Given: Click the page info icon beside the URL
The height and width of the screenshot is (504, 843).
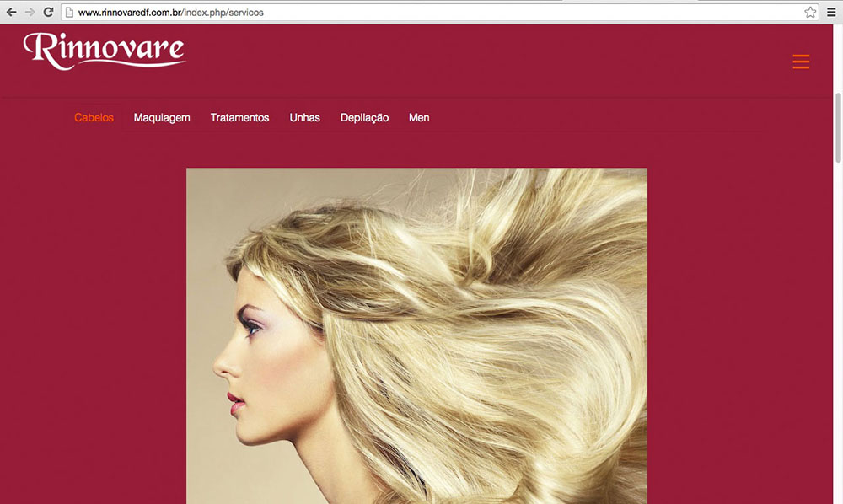Looking at the screenshot, I should pos(70,13).
